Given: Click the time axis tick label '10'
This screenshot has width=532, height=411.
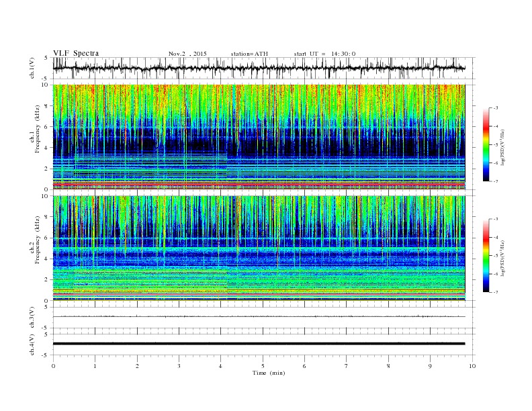Looking at the screenshot, I should pyautogui.click(x=472, y=366).
